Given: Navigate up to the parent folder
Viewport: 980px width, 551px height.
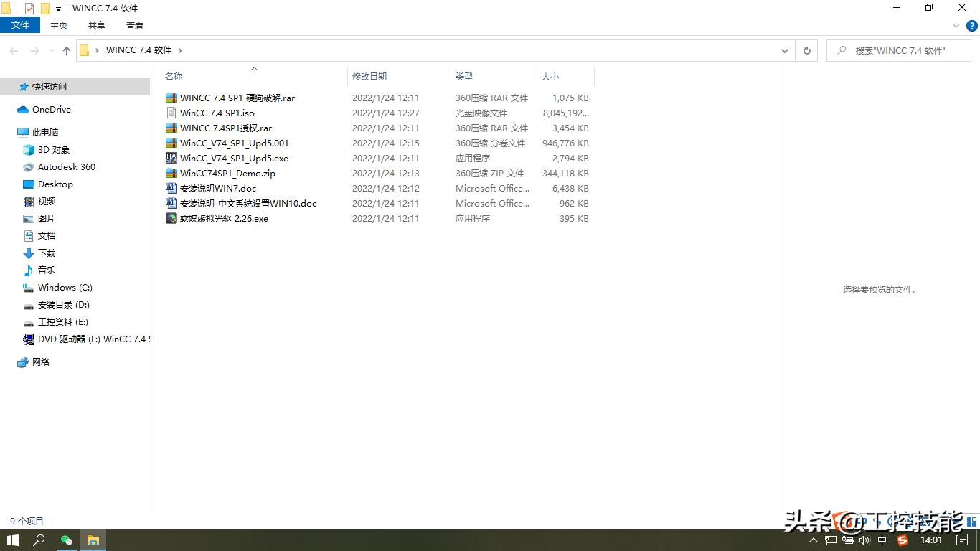Looking at the screenshot, I should click(x=66, y=50).
